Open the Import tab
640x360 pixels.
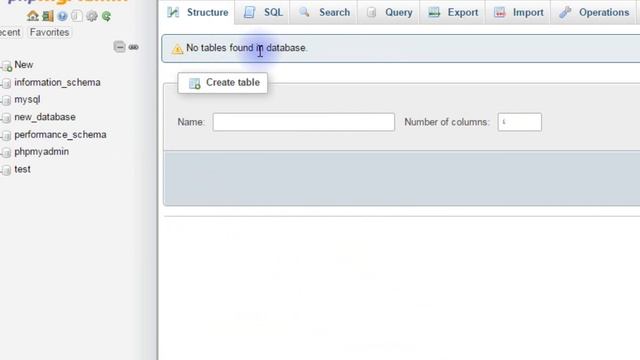point(518,12)
